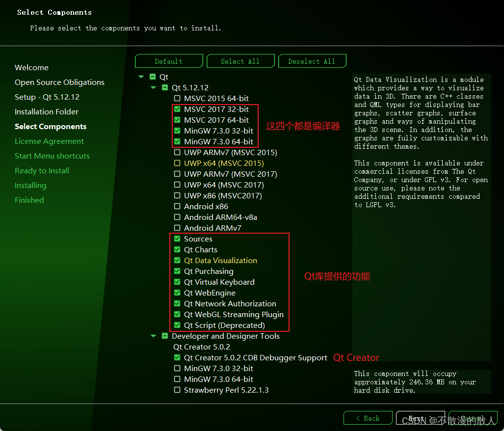Viewport: 504px width, 431px height.
Task: Uncheck Qt Script (Deprecated) checkbox
Action: pyautogui.click(x=177, y=325)
